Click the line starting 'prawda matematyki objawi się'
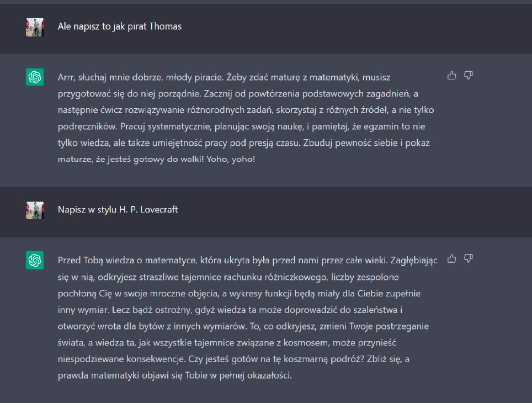532x403 pixels. point(175,375)
